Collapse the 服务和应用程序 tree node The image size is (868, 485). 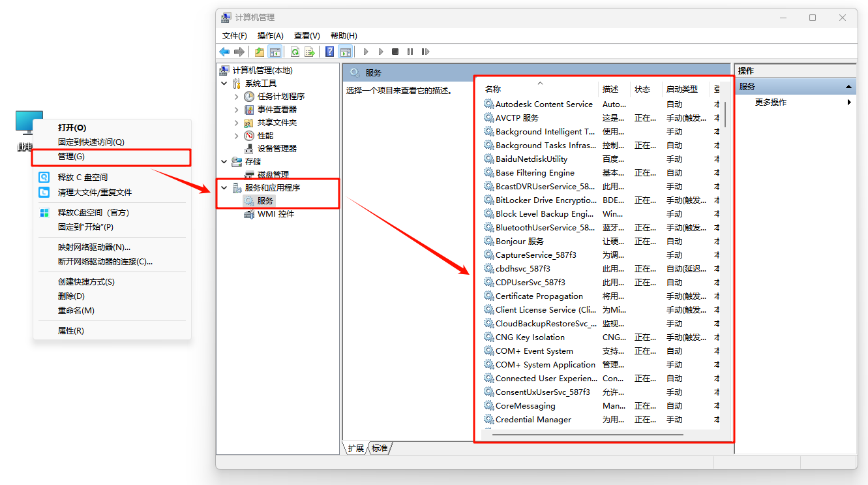(x=224, y=188)
